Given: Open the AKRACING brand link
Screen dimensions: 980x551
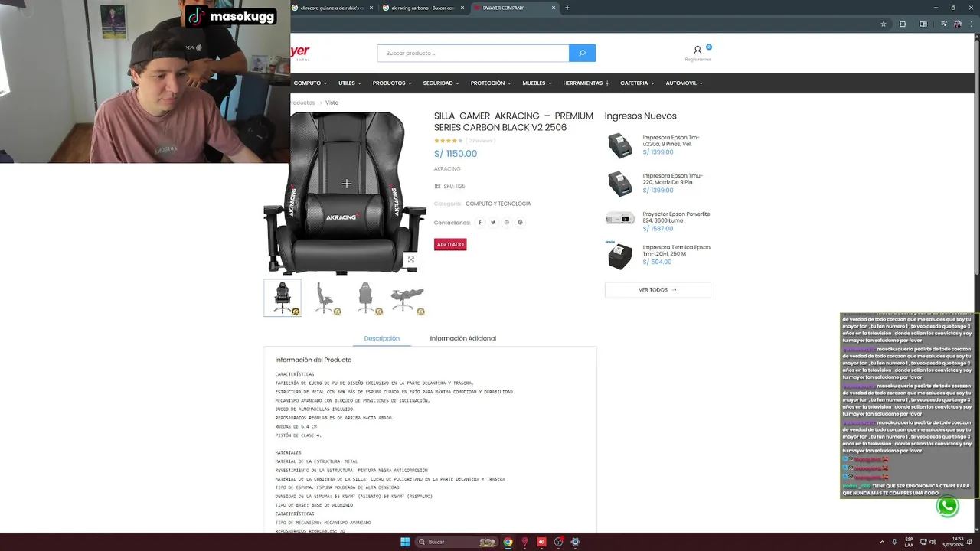Looking at the screenshot, I should point(447,169).
